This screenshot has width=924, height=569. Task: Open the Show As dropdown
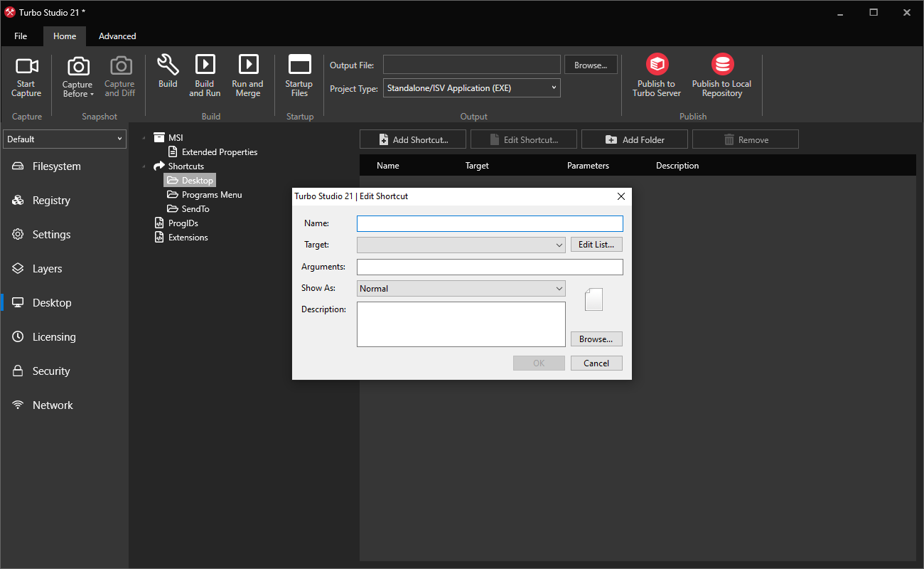click(x=559, y=288)
